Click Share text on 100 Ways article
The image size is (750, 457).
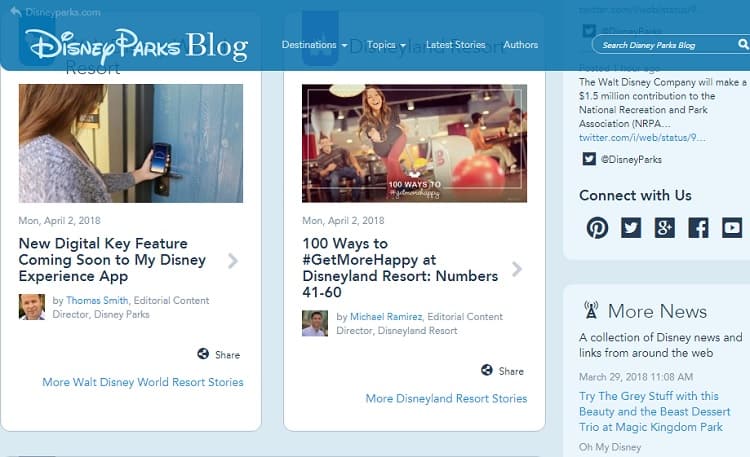pyautogui.click(x=511, y=371)
